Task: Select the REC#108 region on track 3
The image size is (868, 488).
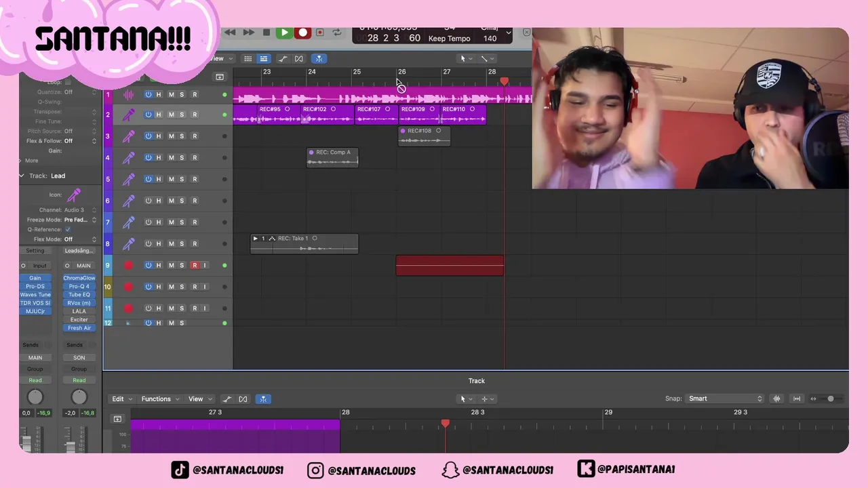Action: click(x=424, y=136)
